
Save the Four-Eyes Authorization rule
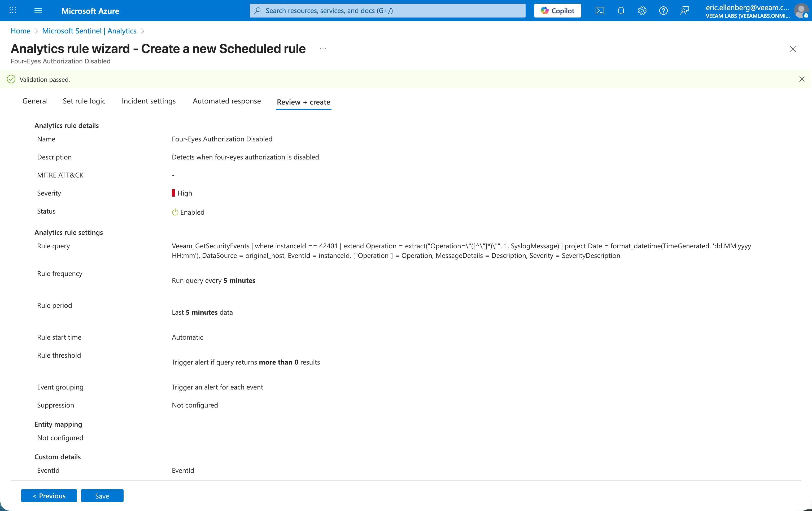point(102,496)
